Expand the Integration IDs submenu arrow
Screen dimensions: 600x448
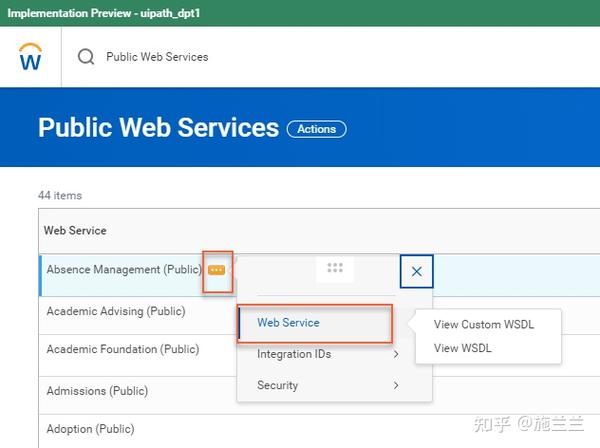(x=396, y=354)
